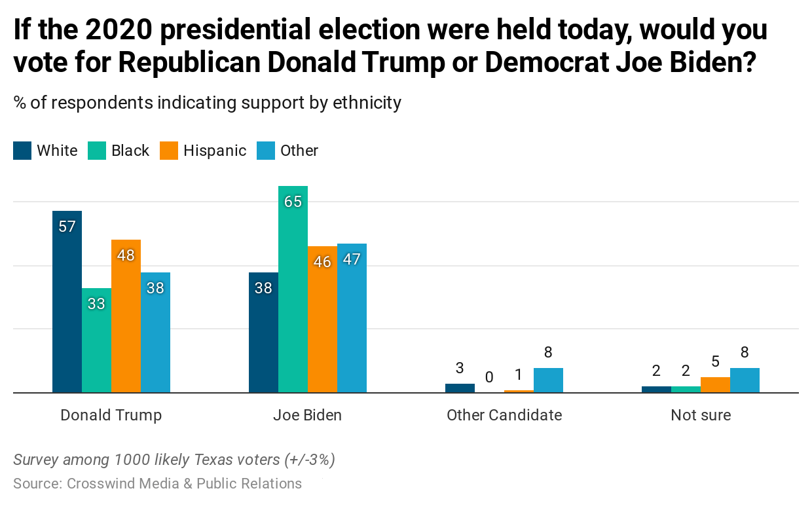Viewport: 812px width, 516px height.
Task: Select the Hispanic bar for Joe Biden
Action: [322, 320]
